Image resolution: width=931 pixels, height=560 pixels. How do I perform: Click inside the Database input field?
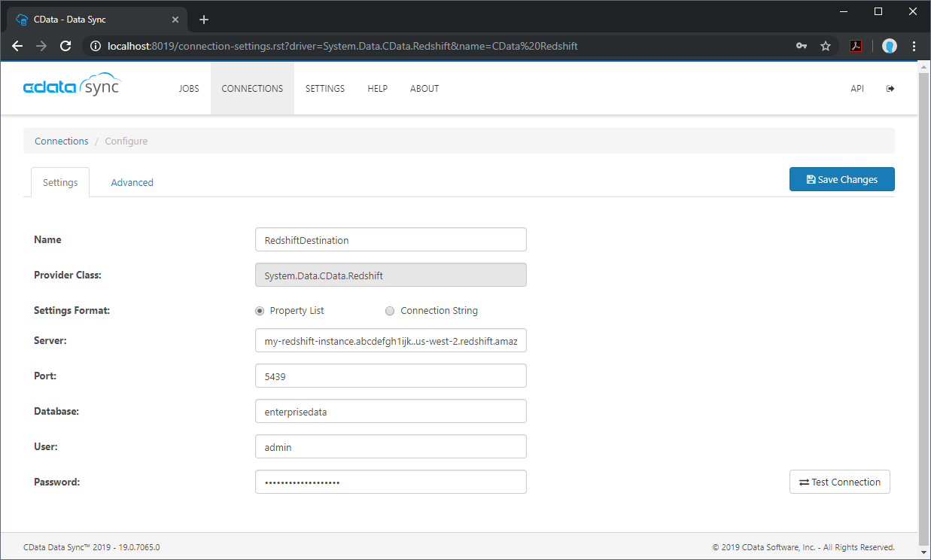391,411
